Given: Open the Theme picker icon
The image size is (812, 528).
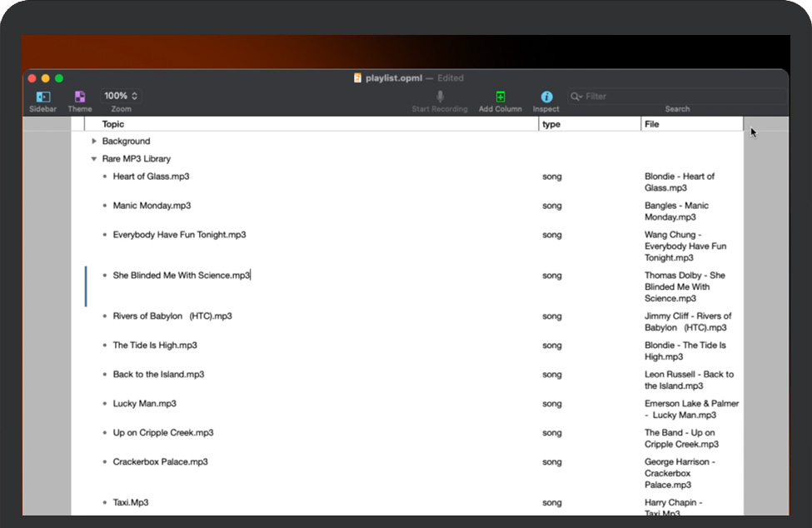Looking at the screenshot, I should point(80,97).
